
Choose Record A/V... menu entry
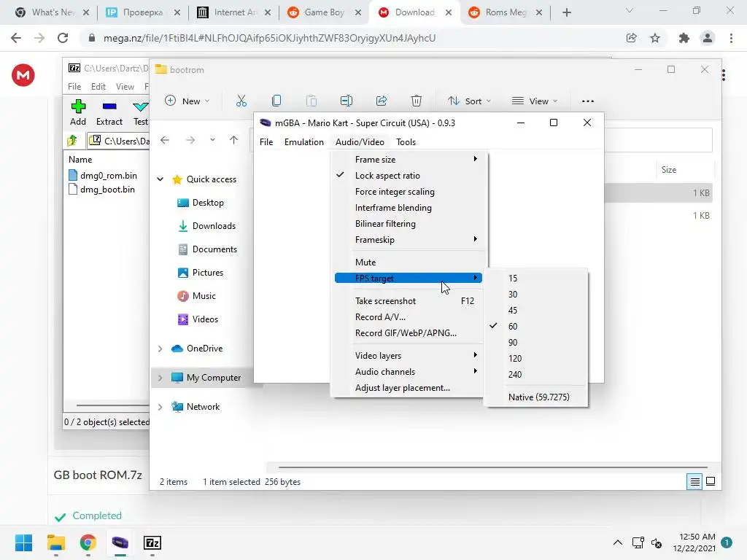click(409, 317)
